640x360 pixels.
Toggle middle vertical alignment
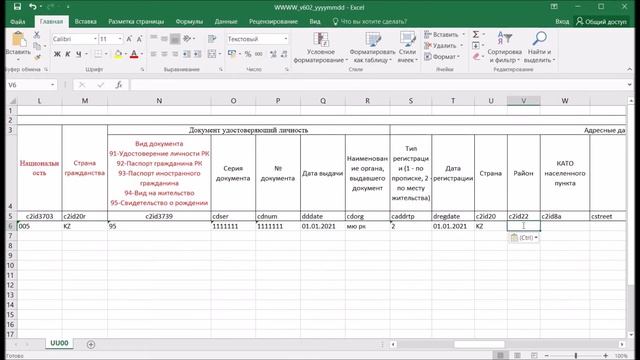[164, 39]
